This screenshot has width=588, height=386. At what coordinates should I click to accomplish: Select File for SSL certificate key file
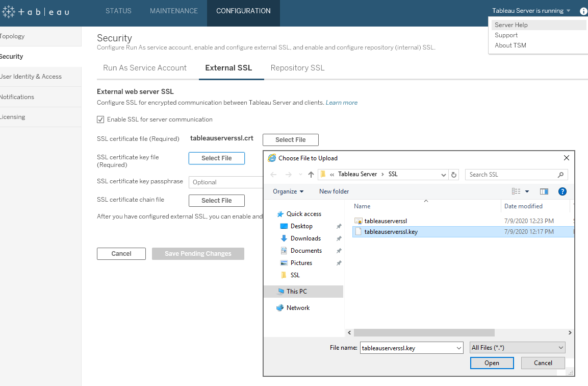[x=217, y=158]
